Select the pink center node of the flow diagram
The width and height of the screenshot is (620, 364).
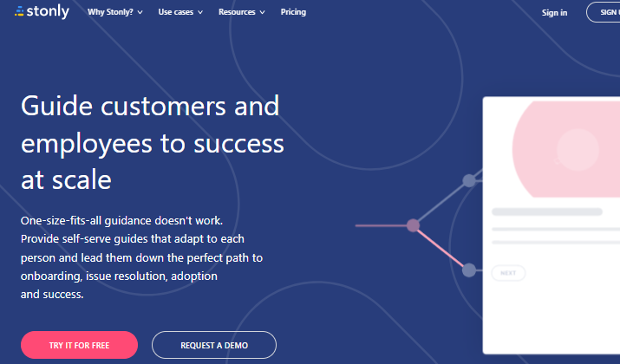coord(414,225)
